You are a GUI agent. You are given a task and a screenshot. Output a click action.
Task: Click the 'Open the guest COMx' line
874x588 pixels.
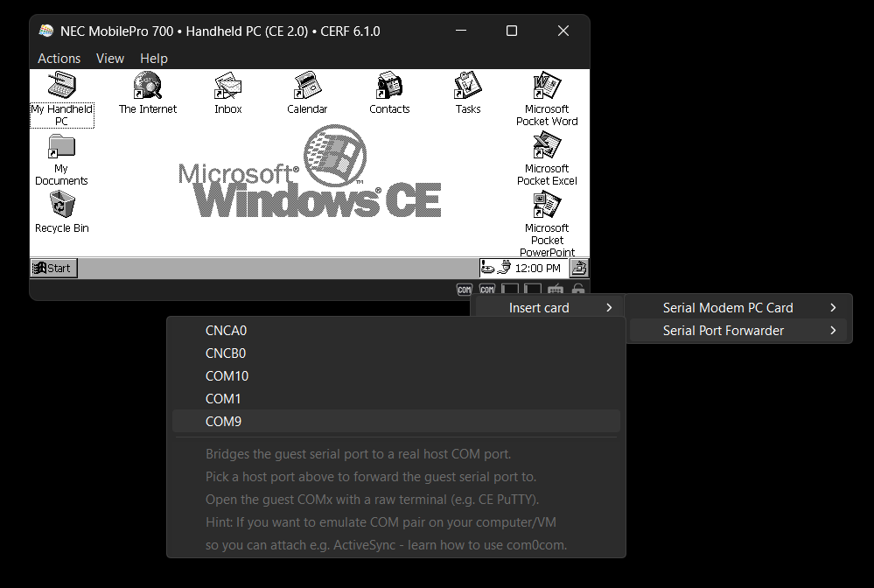(373, 500)
